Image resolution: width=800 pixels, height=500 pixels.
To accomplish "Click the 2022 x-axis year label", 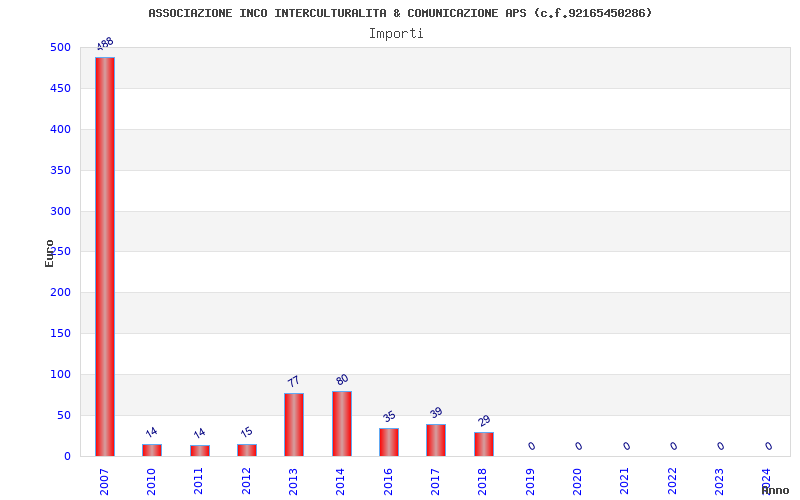I will [672, 482].
